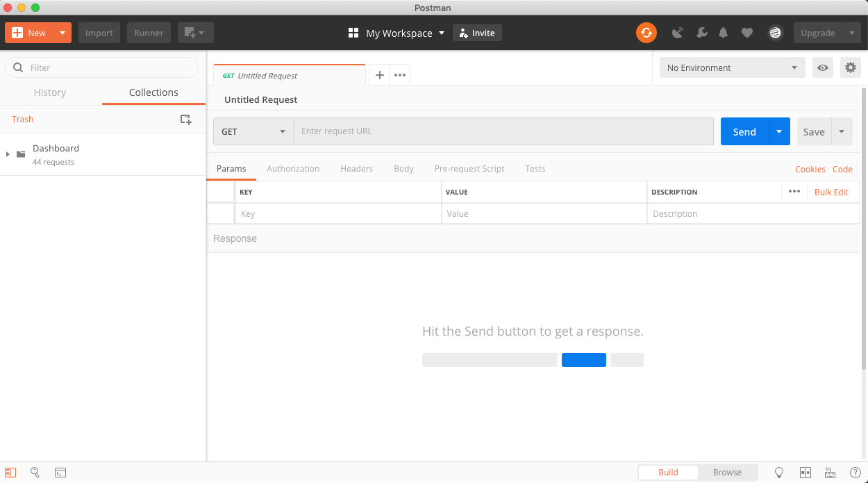
Task: Expand the Dashboard collection arrow
Action: [x=8, y=154]
